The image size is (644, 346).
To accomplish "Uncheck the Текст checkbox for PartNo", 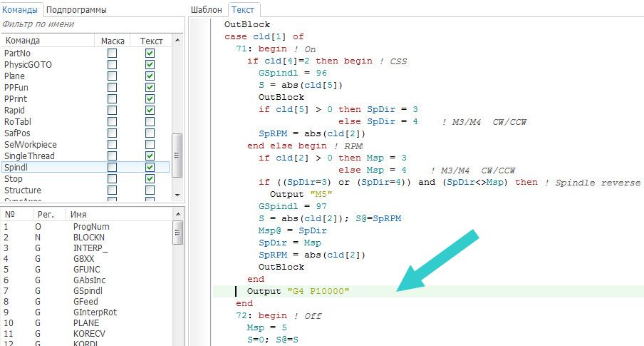I will click(150, 53).
